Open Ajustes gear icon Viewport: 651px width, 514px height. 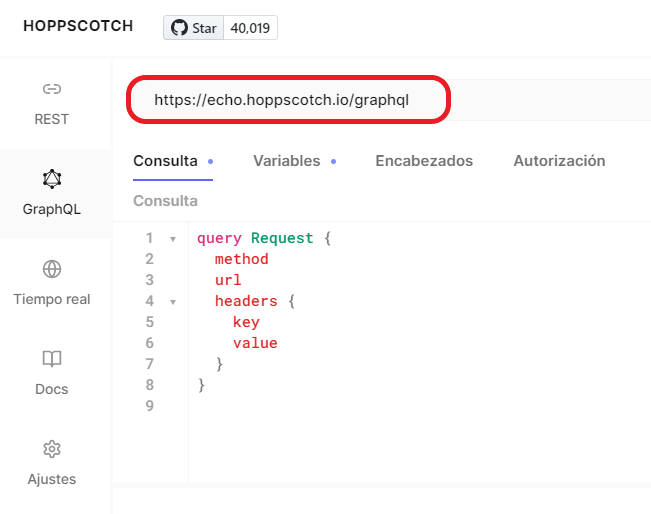point(52,449)
